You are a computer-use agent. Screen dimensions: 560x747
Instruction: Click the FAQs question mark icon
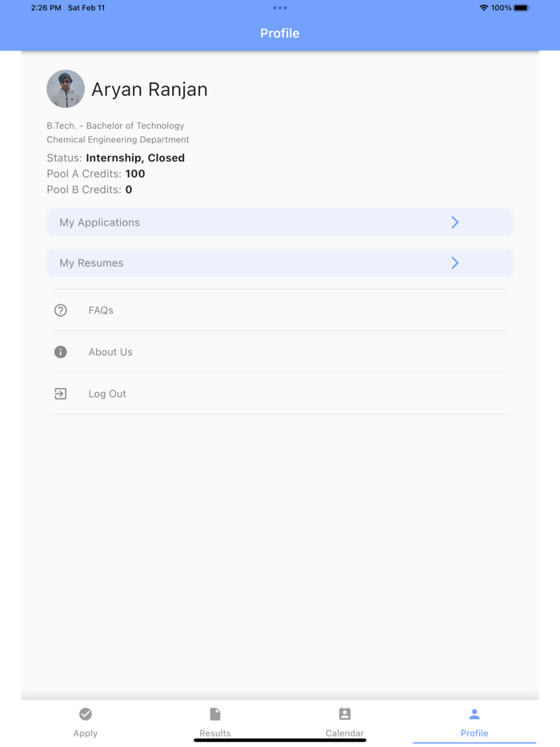61,310
